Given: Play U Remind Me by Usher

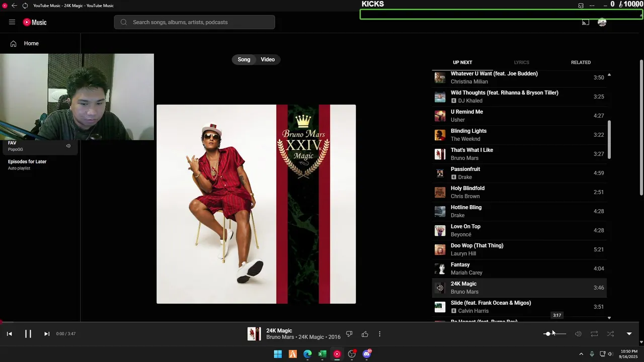Looking at the screenshot, I should point(519,116).
